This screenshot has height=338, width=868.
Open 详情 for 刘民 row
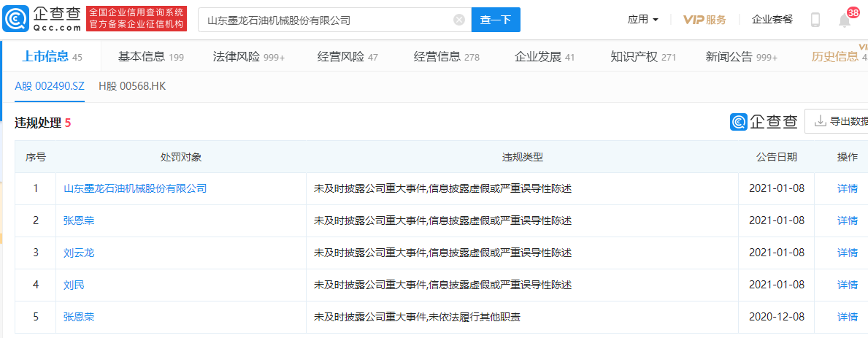click(848, 285)
